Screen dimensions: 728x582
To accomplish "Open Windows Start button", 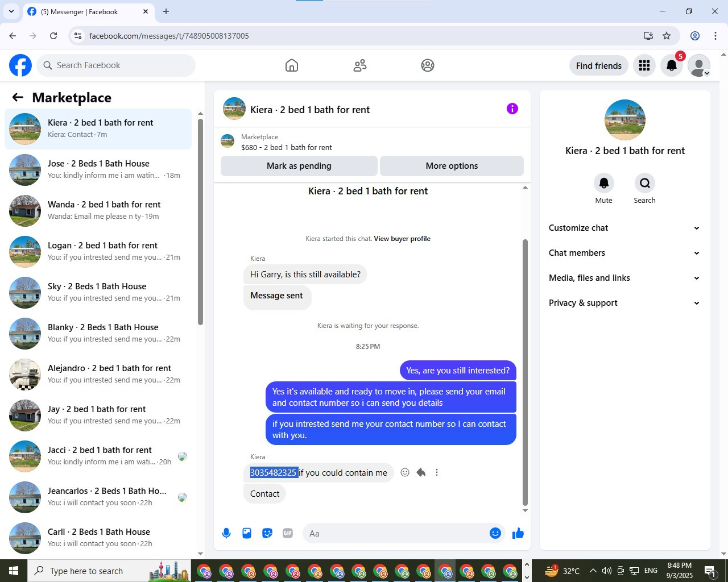I will (14, 571).
